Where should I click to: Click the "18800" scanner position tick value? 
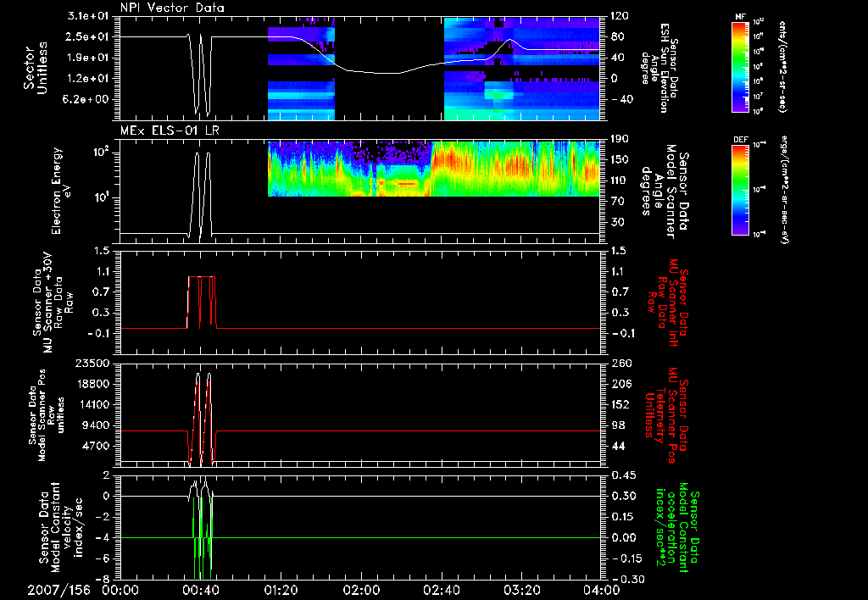[92, 384]
